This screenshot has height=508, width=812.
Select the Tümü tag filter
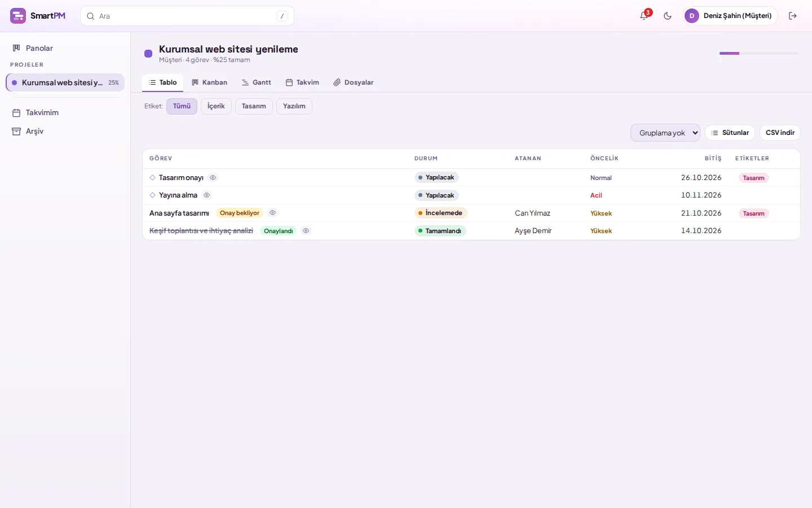[x=182, y=106]
